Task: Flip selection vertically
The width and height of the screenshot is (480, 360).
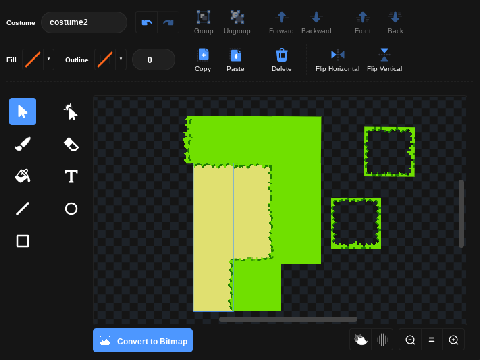Action: point(384,60)
